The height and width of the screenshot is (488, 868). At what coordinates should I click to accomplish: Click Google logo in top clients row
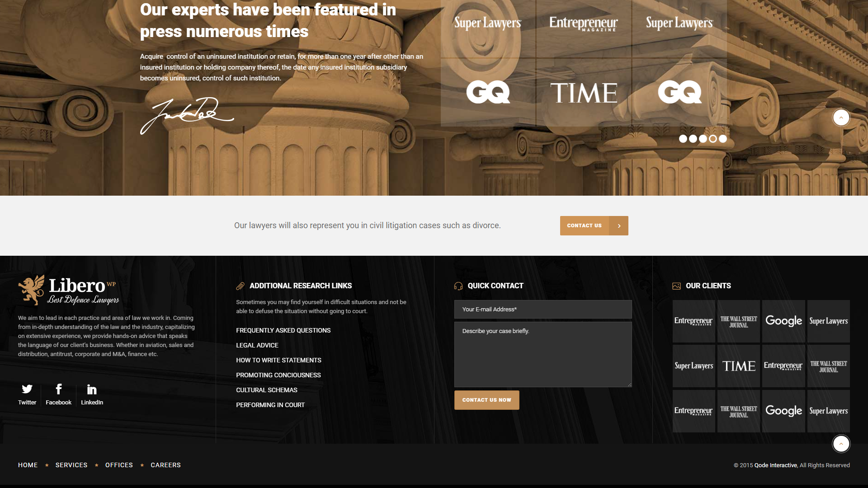coord(783,321)
